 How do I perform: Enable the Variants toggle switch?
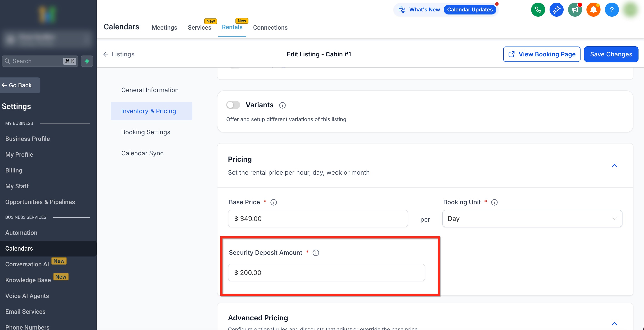[x=233, y=105]
